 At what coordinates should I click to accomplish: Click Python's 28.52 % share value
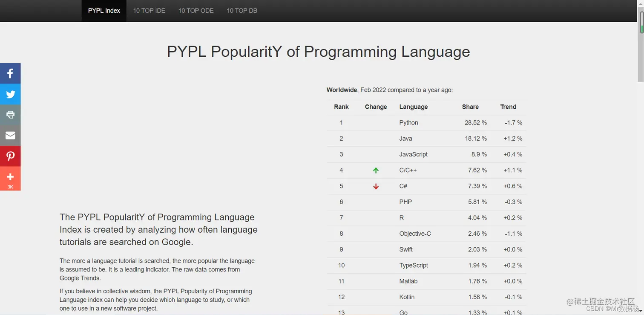(x=476, y=123)
